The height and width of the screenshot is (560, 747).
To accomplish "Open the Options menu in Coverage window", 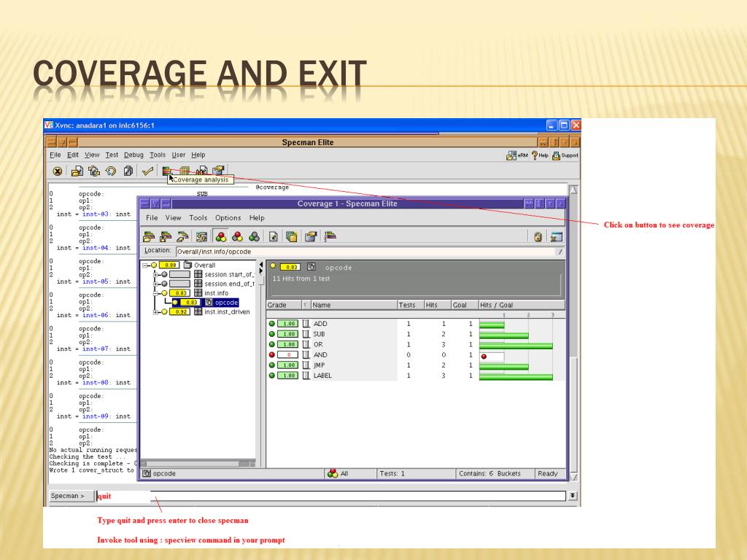I will tap(228, 218).
